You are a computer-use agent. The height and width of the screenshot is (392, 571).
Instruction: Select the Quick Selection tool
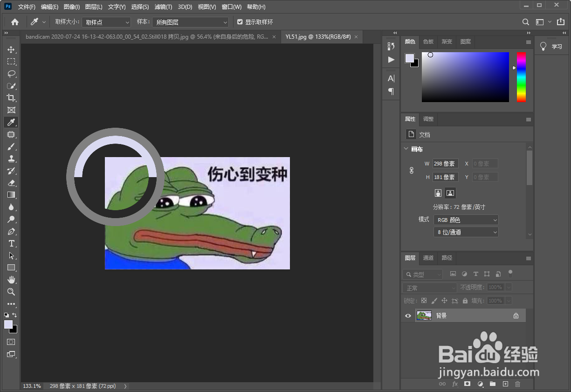11,86
